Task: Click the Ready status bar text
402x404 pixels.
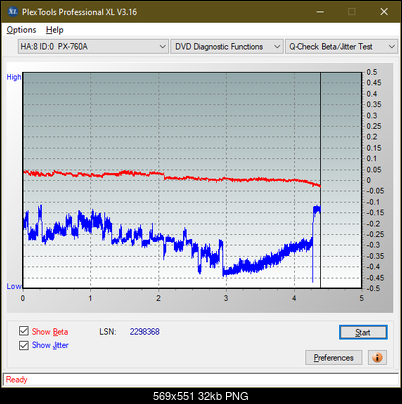Action: [16, 380]
